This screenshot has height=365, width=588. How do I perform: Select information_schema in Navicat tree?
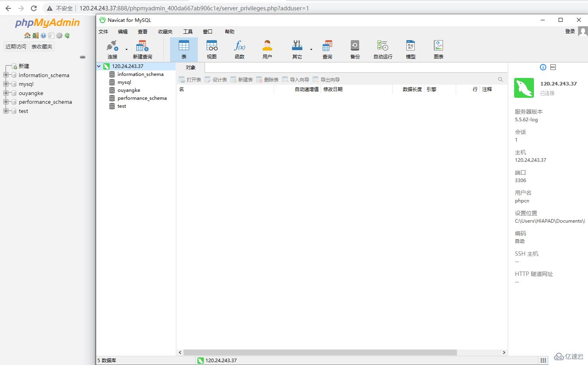[140, 74]
